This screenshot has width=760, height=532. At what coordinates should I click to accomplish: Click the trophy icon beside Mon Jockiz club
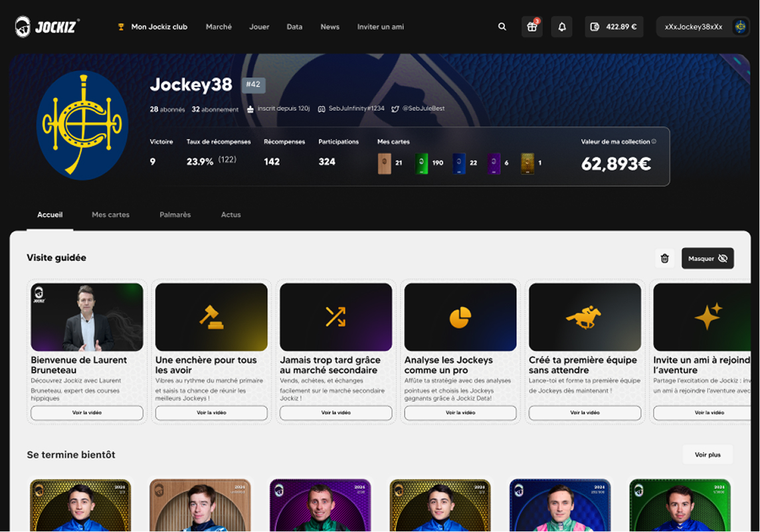[121, 27]
